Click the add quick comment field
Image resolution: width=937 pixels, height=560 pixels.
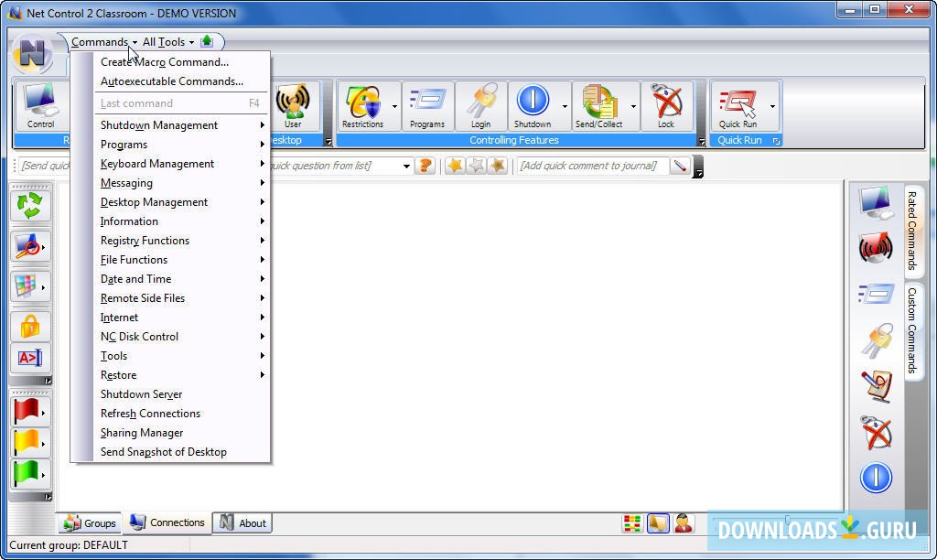592,166
